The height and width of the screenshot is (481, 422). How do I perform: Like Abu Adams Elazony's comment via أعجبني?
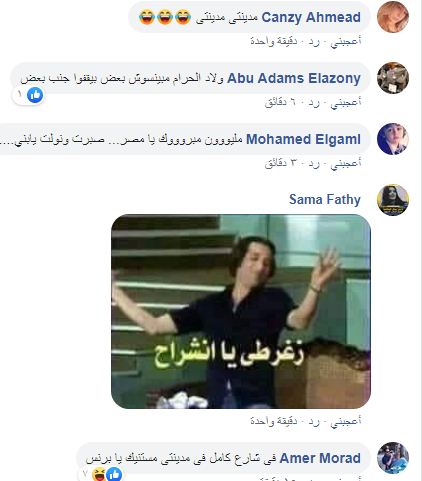[346, 102]
